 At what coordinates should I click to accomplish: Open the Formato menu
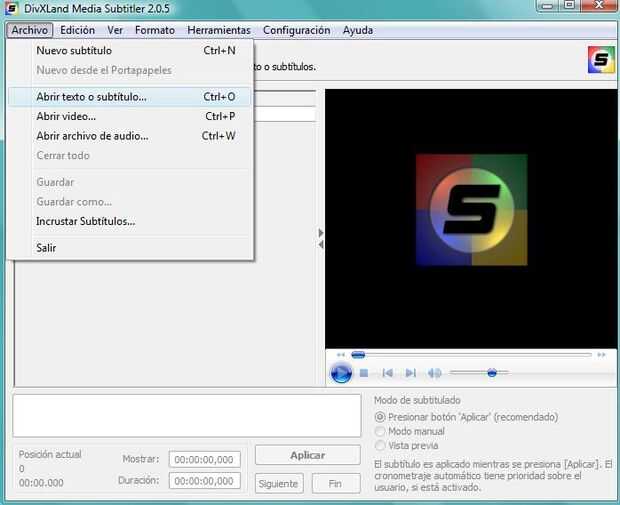coord(155,30)
